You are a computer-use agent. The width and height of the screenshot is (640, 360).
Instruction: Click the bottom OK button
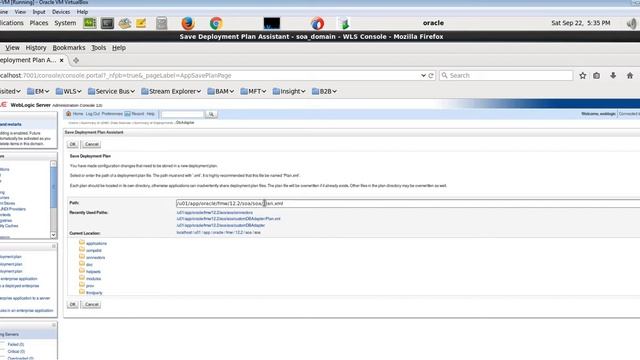(73, 304)
